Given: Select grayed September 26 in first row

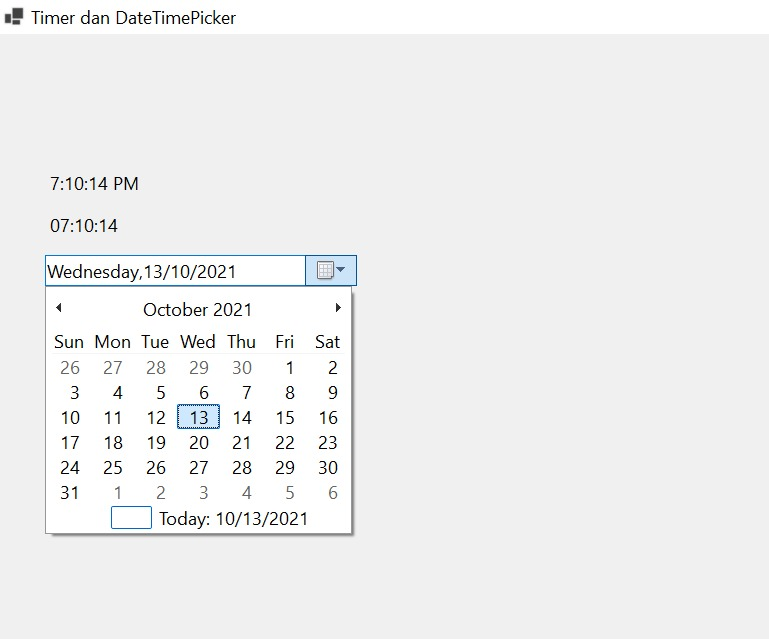Looking at the screenshot, I should tap(70, 367).
